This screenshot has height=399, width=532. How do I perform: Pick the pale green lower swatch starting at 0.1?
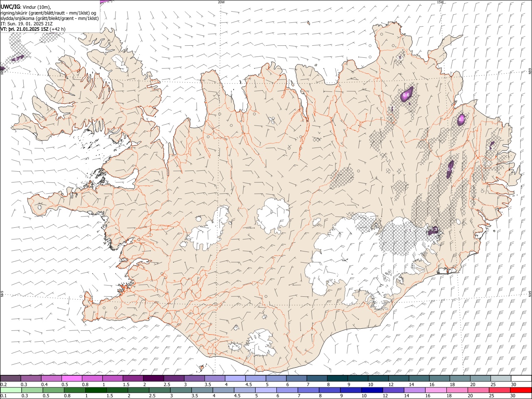point(11,390)
